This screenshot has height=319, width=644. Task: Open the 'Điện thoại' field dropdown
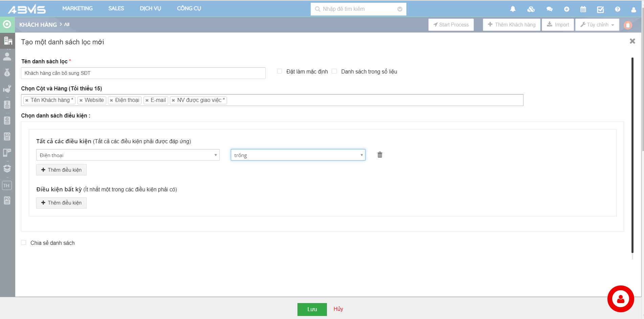[128, 155]
